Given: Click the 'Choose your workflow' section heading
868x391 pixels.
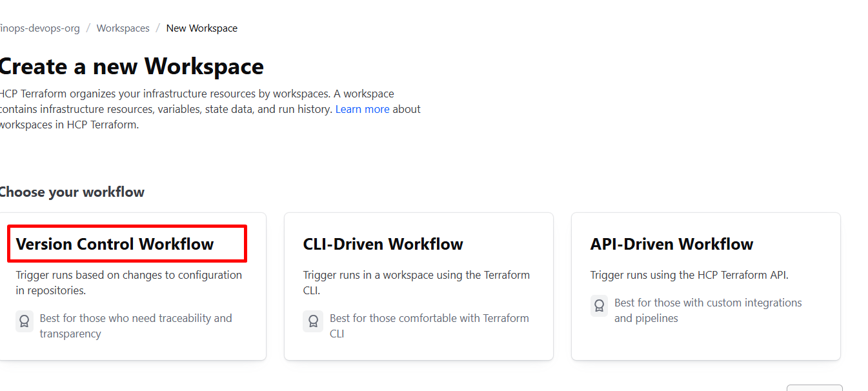Looking at the screenshot, I should click(72, 192).
